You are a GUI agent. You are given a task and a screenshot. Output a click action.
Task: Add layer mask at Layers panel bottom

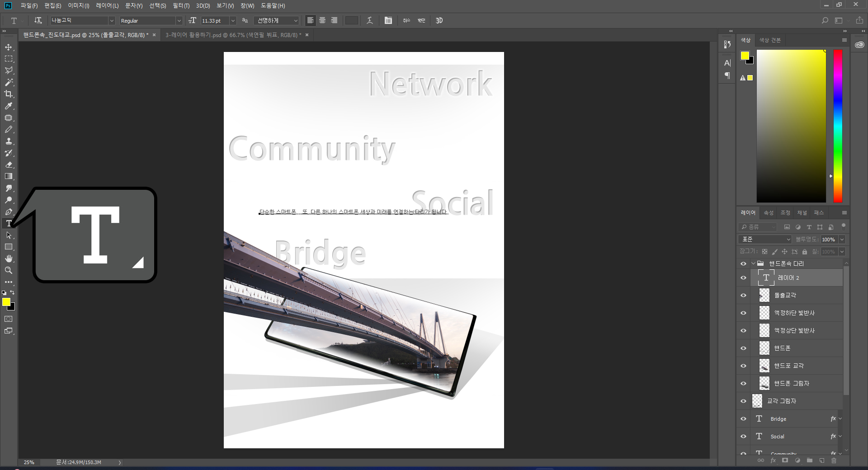coord(785,461)
